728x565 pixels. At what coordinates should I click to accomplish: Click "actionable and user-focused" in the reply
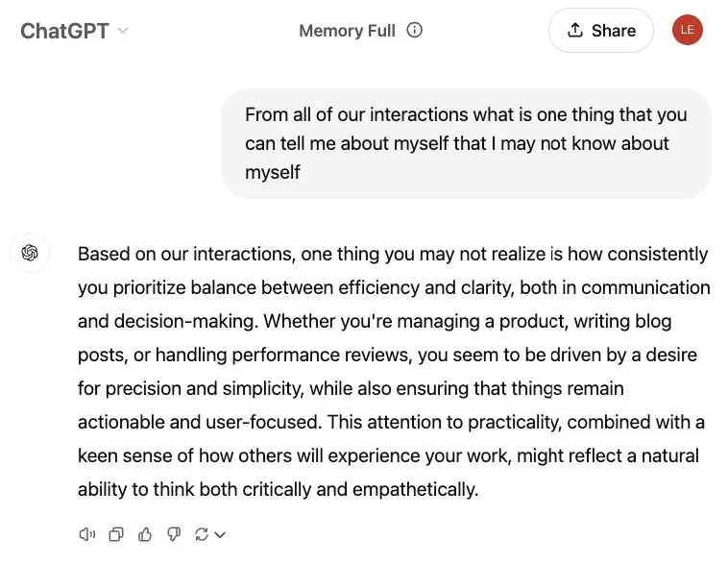click(188, 422)
